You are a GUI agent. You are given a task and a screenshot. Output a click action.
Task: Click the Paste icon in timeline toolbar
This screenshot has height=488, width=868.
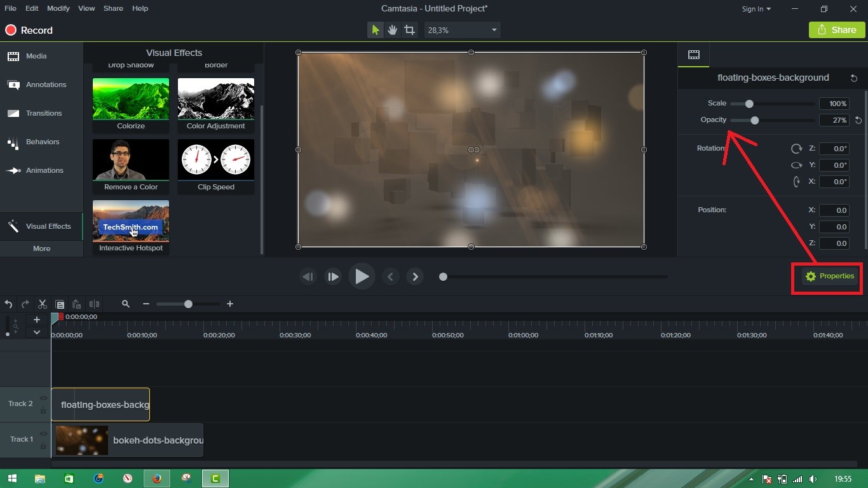77,304
